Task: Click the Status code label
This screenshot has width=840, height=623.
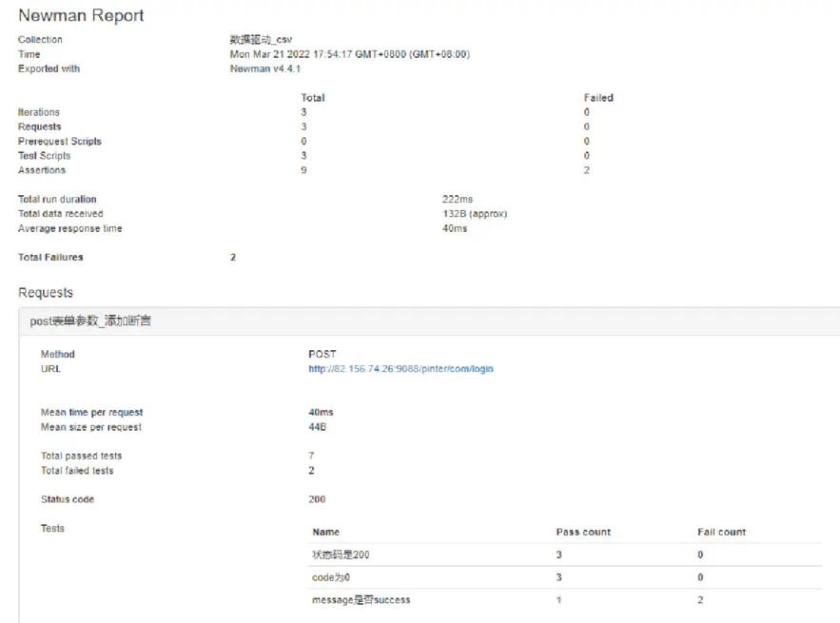Action: coord(68,499)
